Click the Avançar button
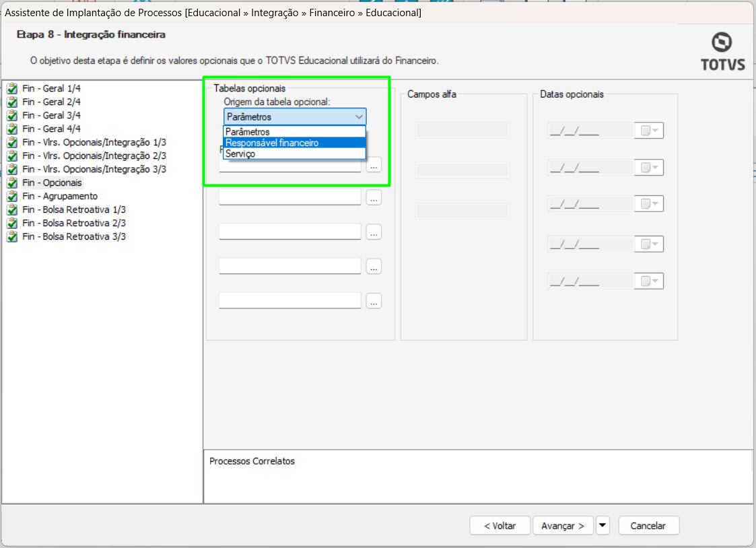 [563, 525]
